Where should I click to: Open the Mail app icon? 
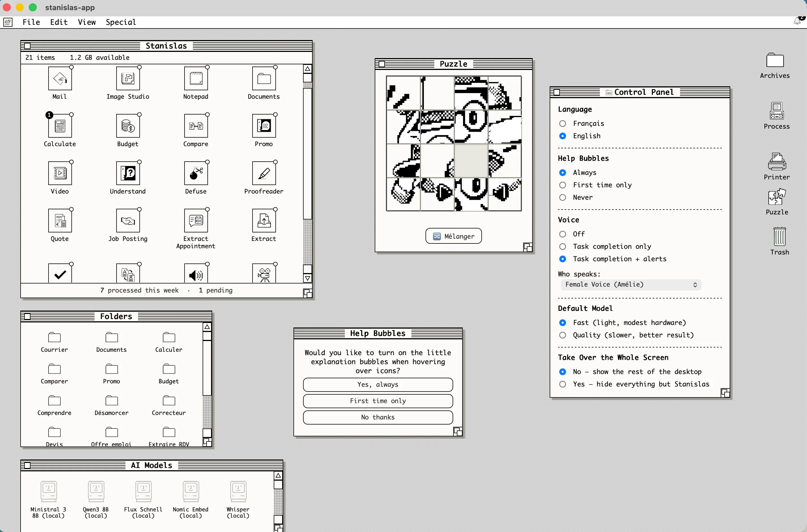60,78
